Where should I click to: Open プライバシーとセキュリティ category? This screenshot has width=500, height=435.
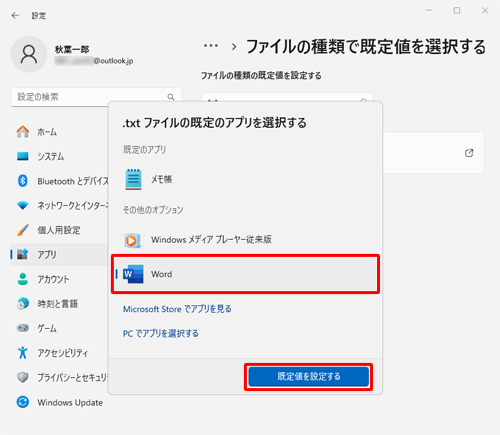[59, 377]
